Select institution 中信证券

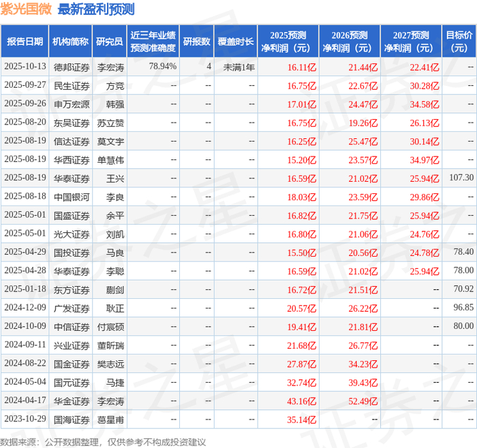pos(72,327)
